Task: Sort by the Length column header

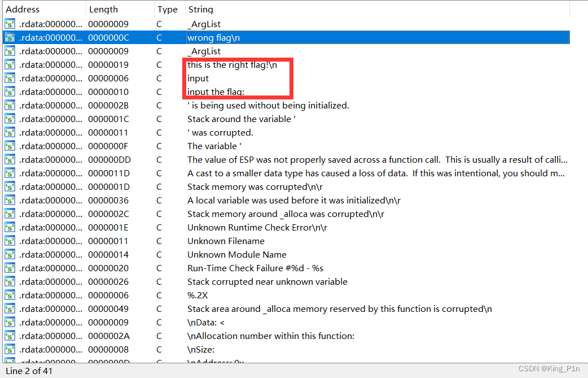Action: [103, 10]
